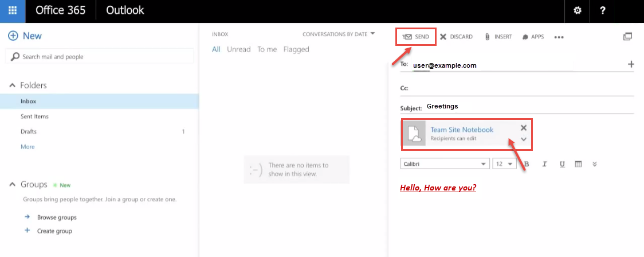This screenshot has width=644, height=257.
Task: Insert a table from formatting bar
Action: point(578,164)
